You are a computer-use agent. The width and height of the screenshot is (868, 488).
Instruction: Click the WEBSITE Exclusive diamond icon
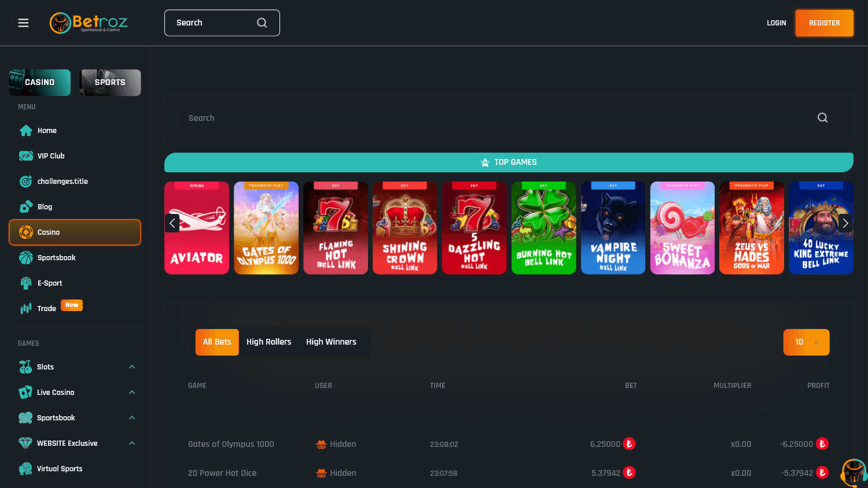25,443
